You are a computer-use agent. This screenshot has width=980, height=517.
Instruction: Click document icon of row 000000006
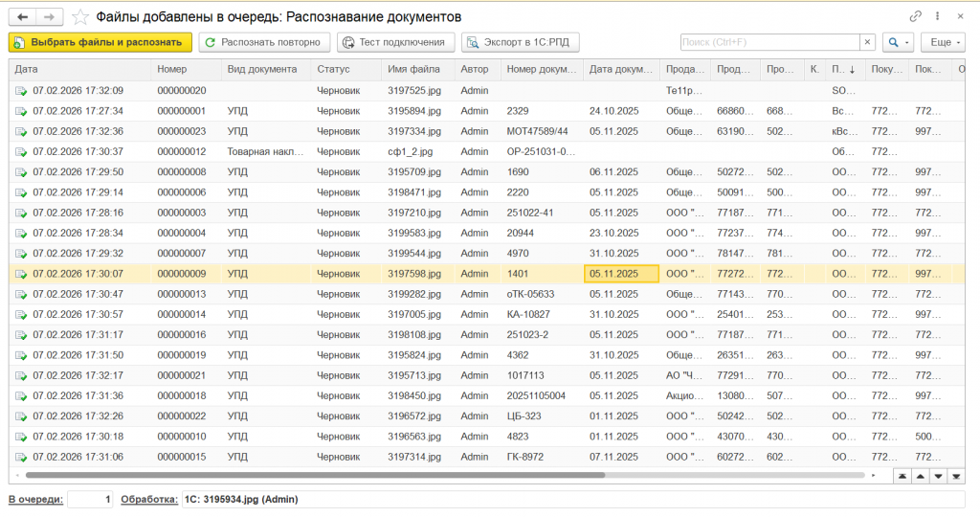point(21,193)
